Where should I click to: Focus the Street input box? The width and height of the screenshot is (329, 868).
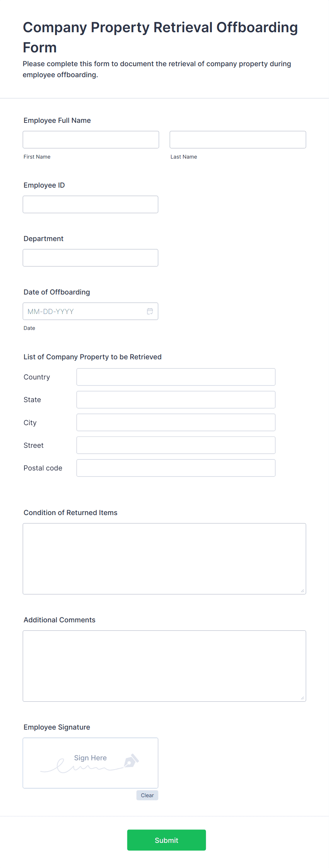(x=176, y=445)
